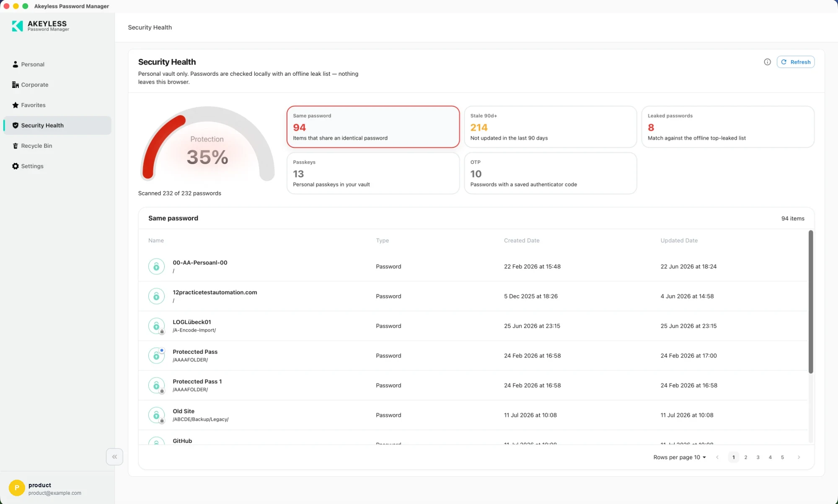This screenshot has width=838, height=504.
Task: Open the Old Site entry name
Action: click(x=184, y=411)
